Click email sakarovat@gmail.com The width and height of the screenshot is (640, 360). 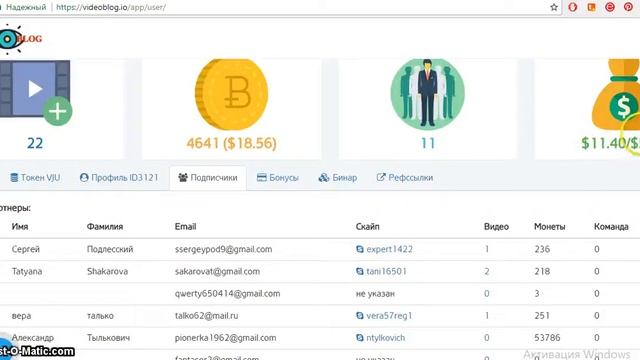(x=217, y=271)
